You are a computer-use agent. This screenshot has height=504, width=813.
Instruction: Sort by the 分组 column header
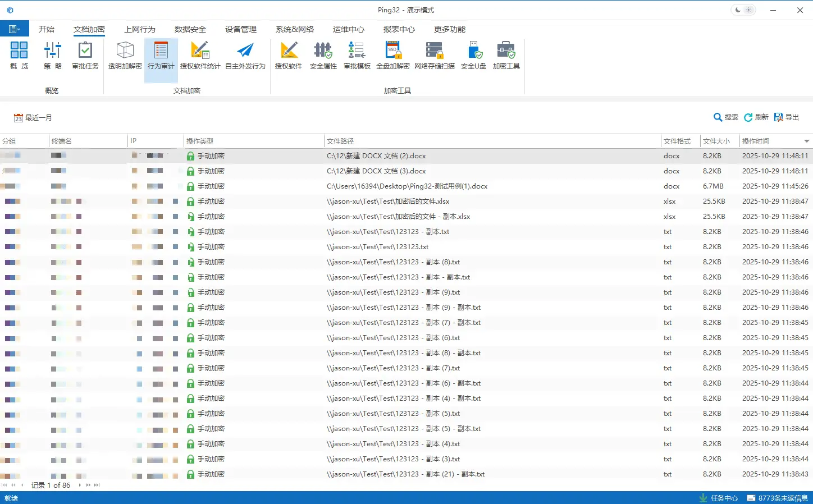coord(24,141)
